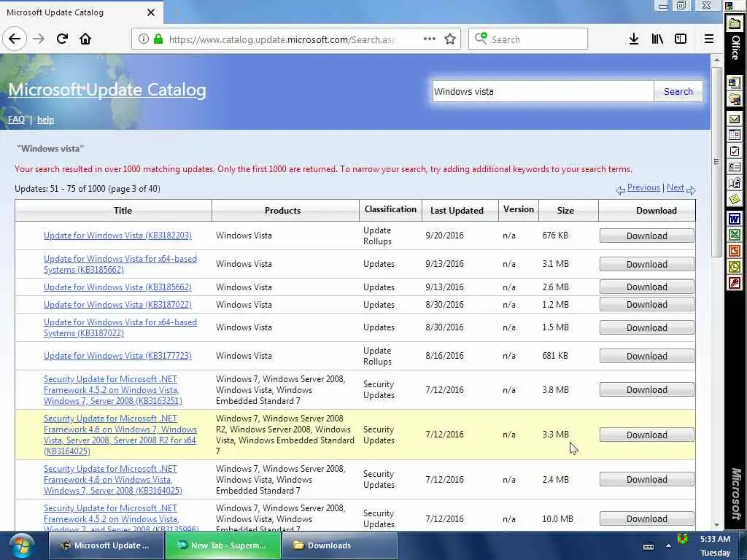Open New Contact card icon in Office bar
Screen dimensions: 747x560
coord(734,167)
